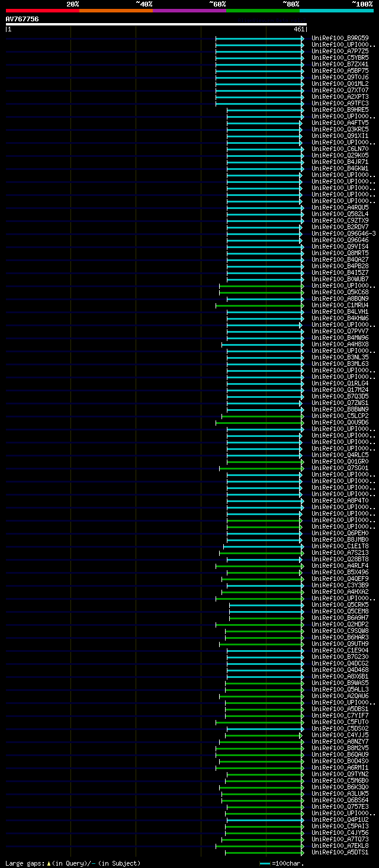The width and height of the screenshot is (379, 868).
Task: Select UniRef100_B0WUB7 hit
Action: (x=339, y=279)
